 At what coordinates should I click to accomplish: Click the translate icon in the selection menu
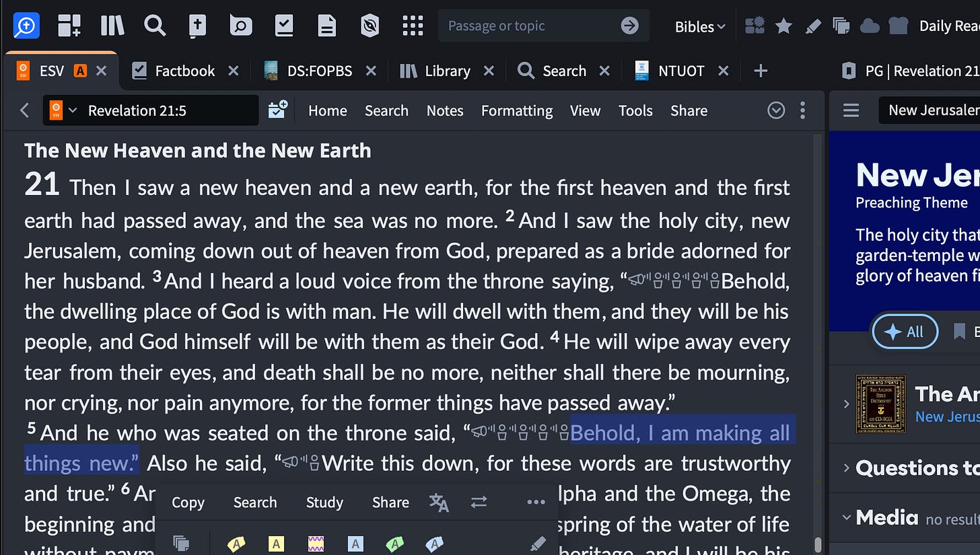click(439, 503)
